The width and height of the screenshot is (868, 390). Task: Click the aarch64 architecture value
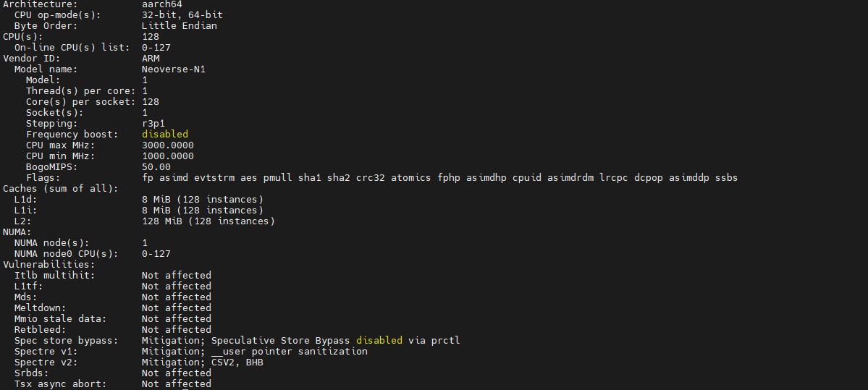161,4
